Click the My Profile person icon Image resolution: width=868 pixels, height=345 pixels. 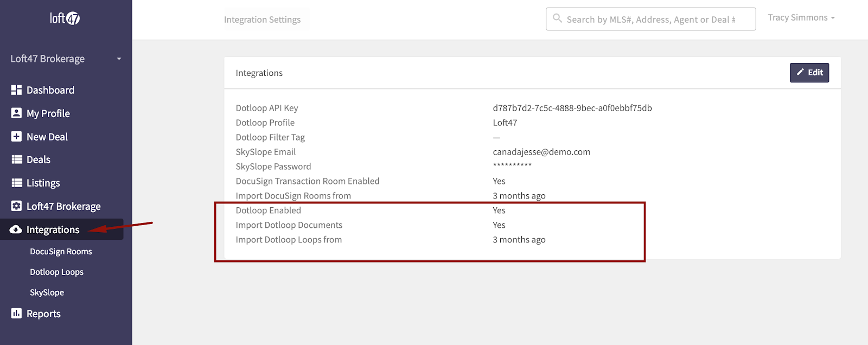pyautogui.click(x=16, y=113)
